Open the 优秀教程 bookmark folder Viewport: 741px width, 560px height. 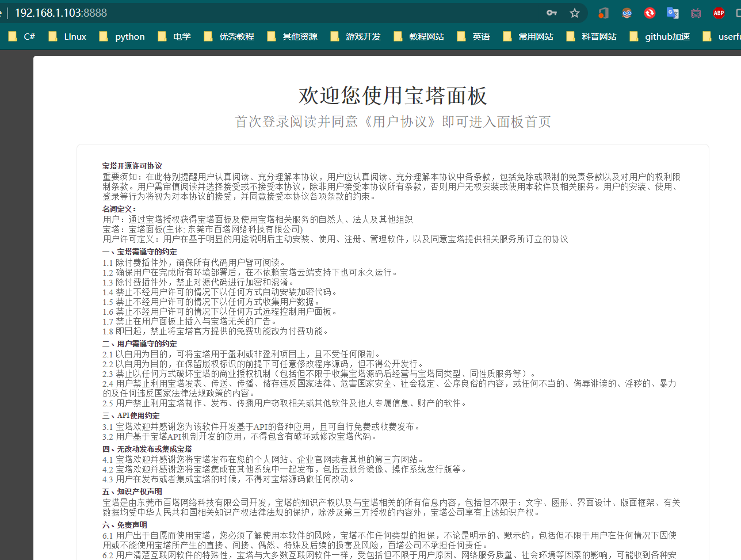[228, 36]
